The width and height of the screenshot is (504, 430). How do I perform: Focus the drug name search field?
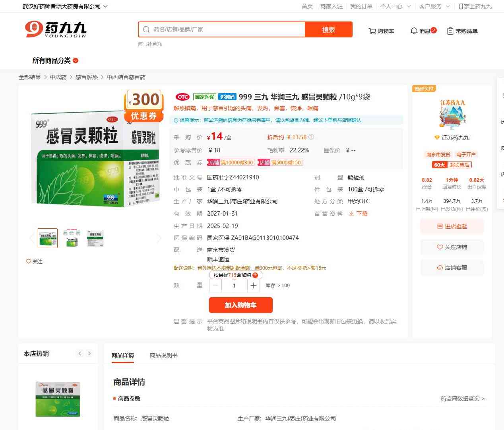click(x=227, y=29)
